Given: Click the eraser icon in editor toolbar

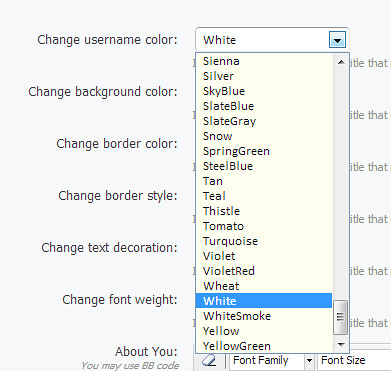Looking at the screenshot, I should pyautogui.click(x=210, y=360).
